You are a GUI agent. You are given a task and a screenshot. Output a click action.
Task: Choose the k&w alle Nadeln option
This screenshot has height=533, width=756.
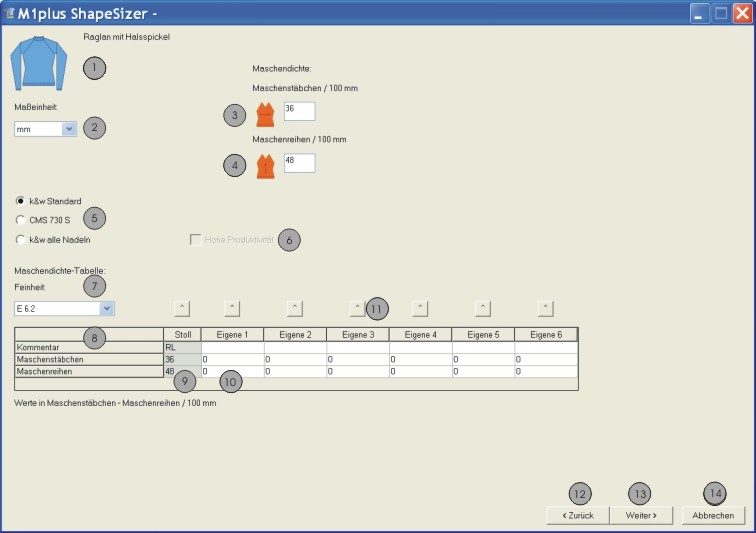[20, 239]
